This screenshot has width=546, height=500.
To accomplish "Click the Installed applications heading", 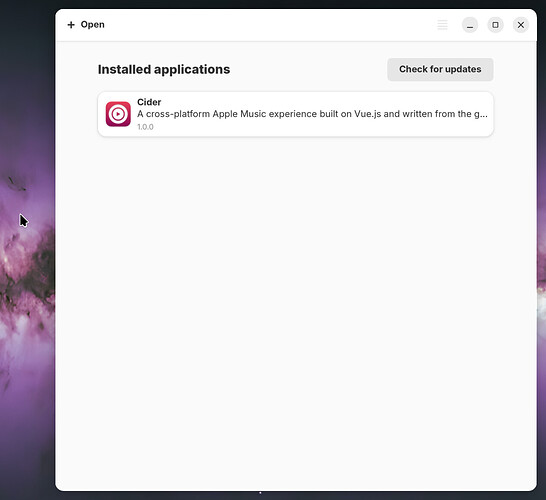I will (x=164, y=69).
